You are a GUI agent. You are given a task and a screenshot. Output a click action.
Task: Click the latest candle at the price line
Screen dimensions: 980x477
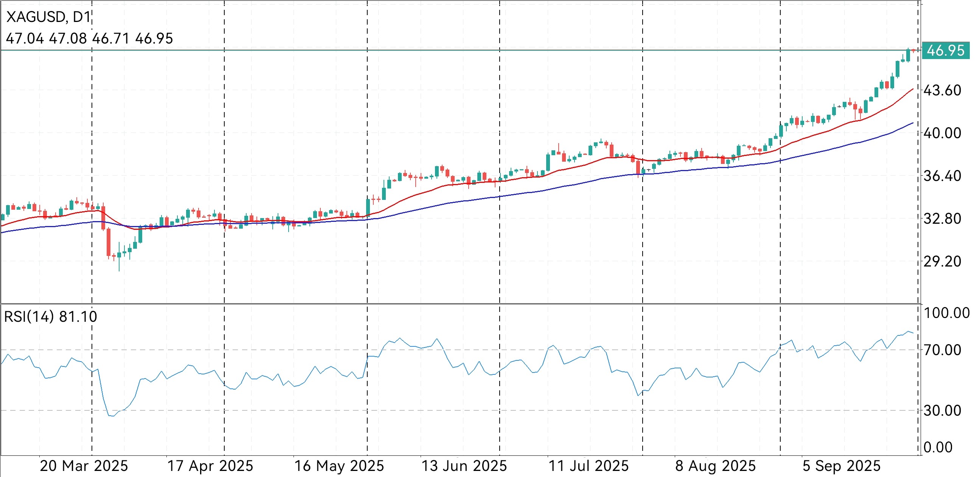tap(913, 51)
